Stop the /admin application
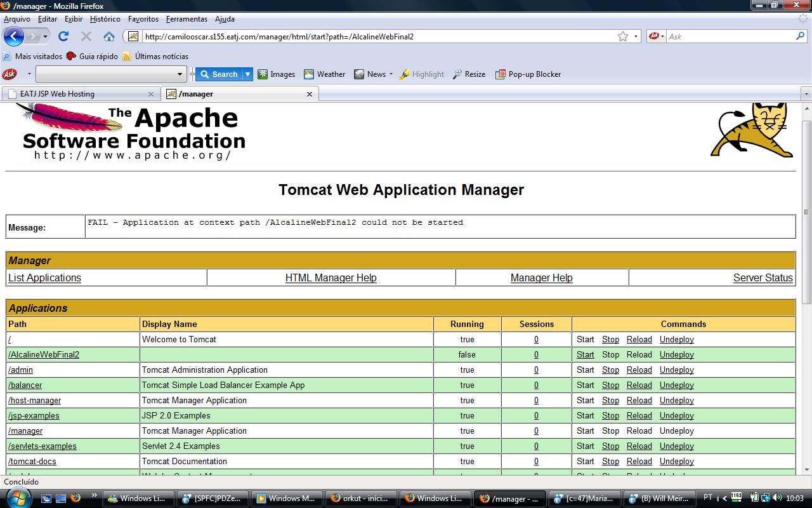This screenshot has height=508, width=812. [610, 370]
